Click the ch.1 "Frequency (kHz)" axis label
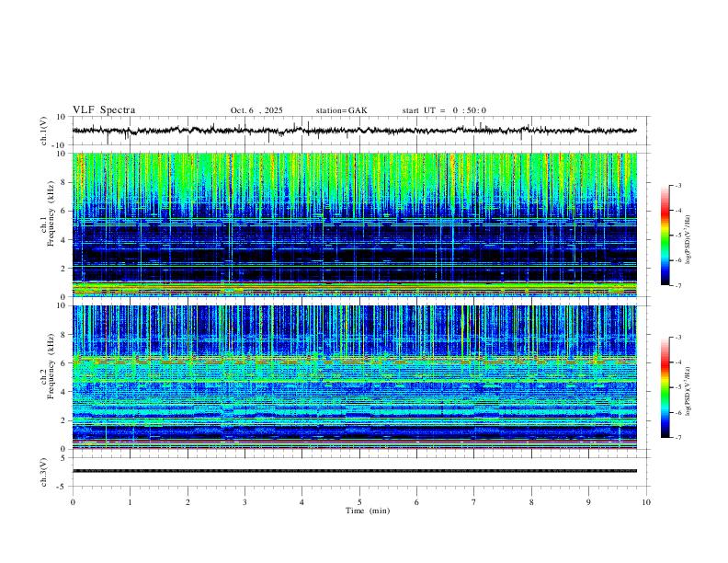Screen dimensions: 728x563 [51, 214]
